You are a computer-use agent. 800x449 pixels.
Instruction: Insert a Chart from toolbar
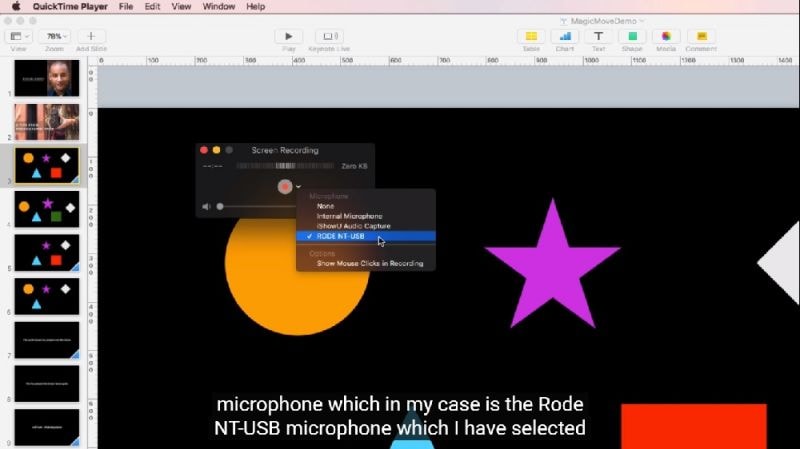point(565,36)
